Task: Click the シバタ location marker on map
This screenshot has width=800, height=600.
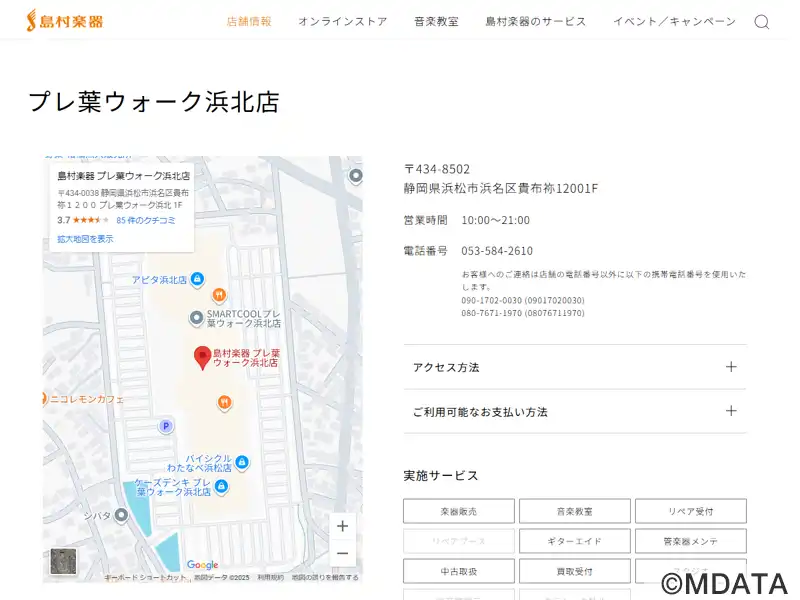Action: coord(121,515)
